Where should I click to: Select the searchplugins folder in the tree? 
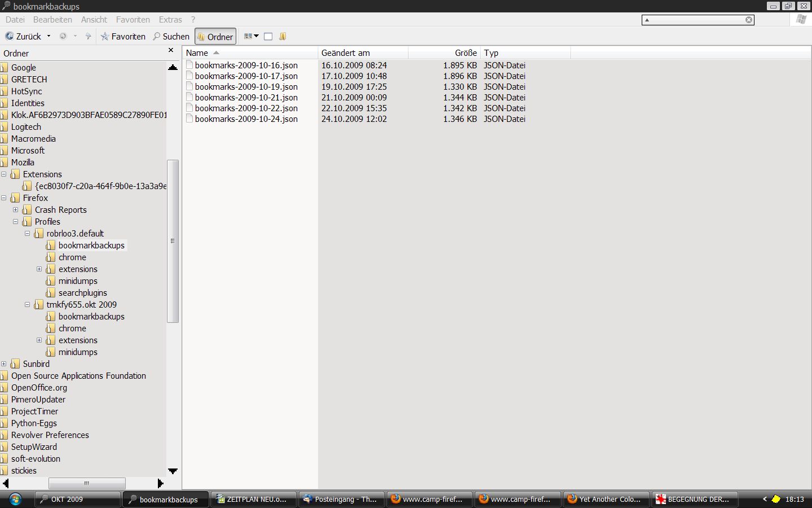click(82, 293)
